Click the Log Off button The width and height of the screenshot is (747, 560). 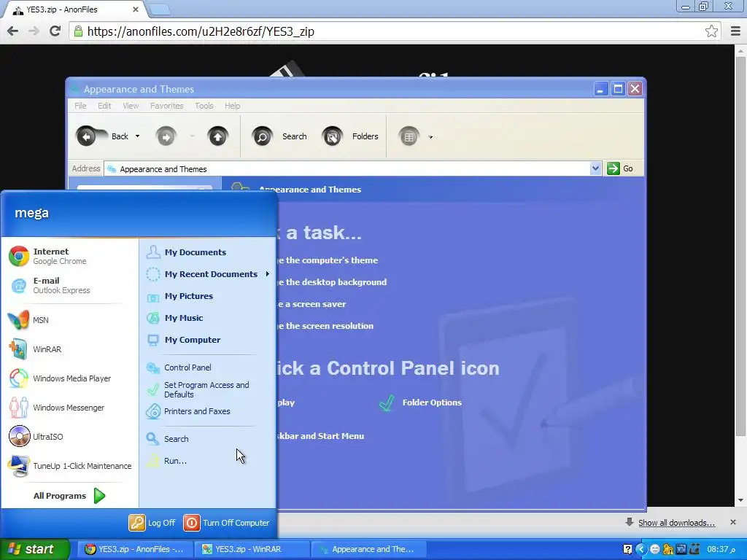pos(152,523)
